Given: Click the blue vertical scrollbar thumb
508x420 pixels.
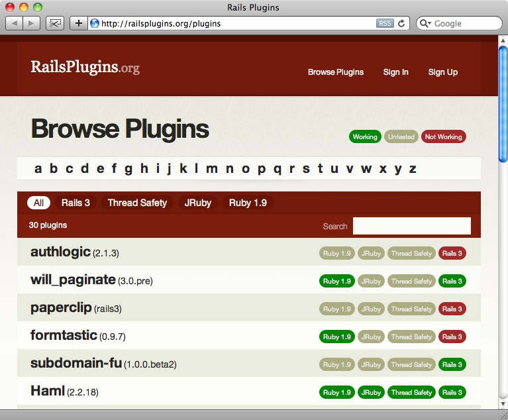Looking at the screenshot, I should pos(503,104).
